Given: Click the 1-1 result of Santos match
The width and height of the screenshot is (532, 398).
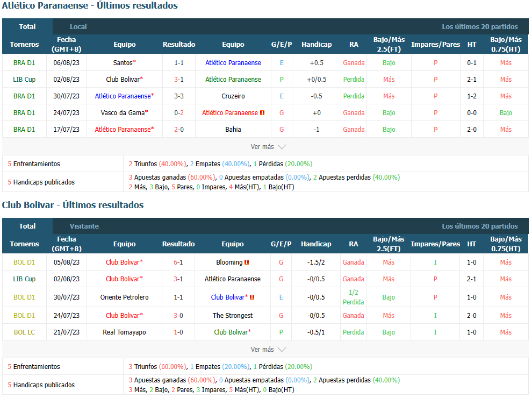Looking at the screenshot, I should point(179,63).
